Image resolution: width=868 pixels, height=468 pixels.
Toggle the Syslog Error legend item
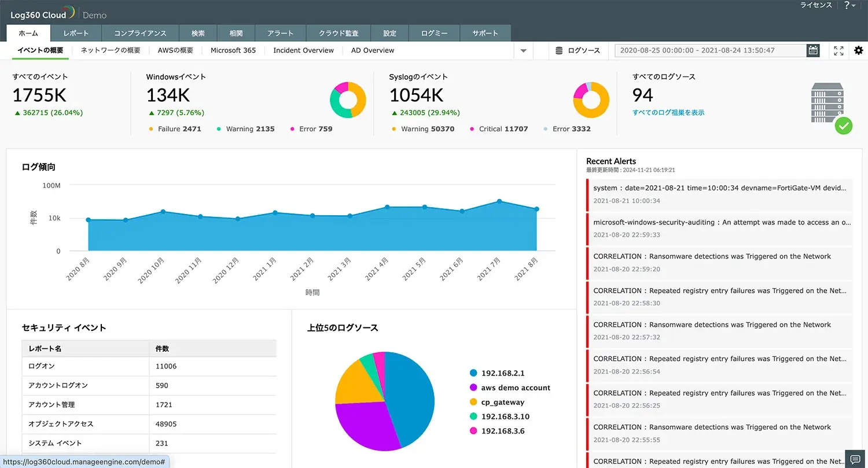(x=567, y=129)
